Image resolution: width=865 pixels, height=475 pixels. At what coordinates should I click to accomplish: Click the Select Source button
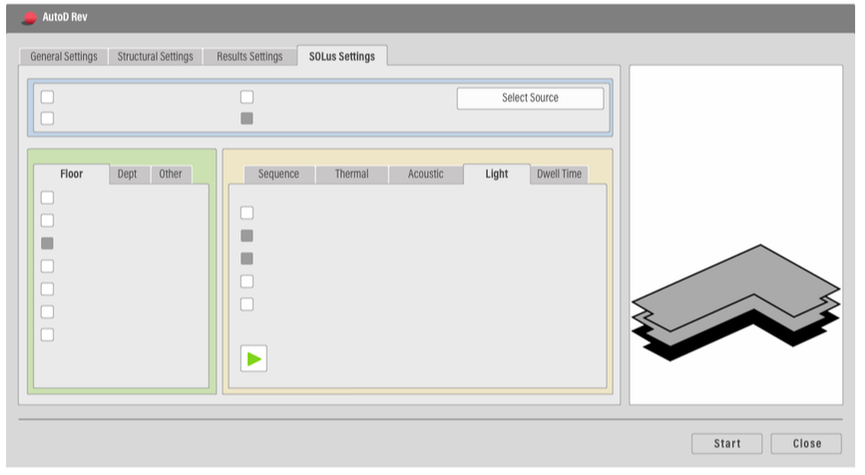point(530,98)
